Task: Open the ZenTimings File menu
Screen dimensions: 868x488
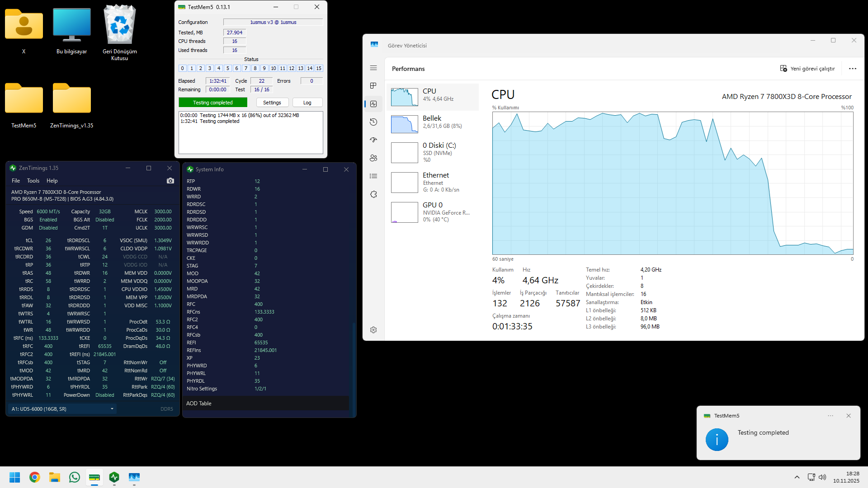Action: pos(16,181)
